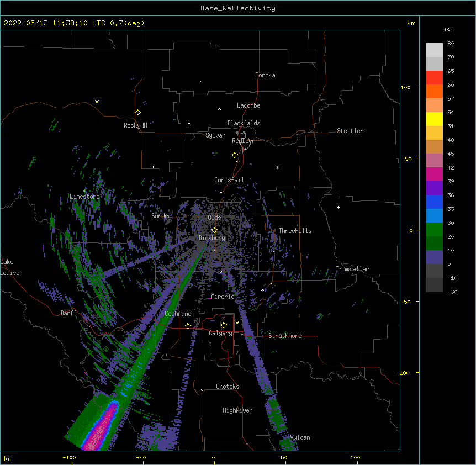This screenshot has height=465, width=476.
Task: Select the yellow V marker east of Calgary
Action: click(x=237, y=323)
